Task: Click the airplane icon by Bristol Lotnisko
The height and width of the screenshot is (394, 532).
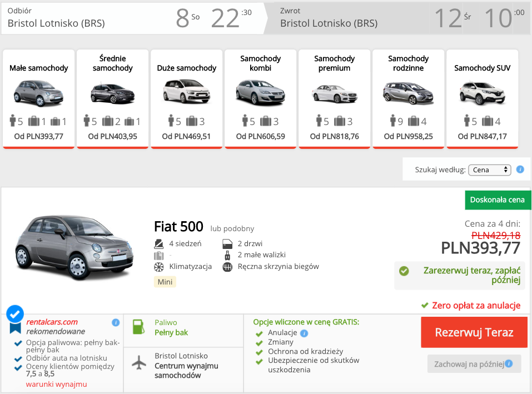Action: pos(138,362)
